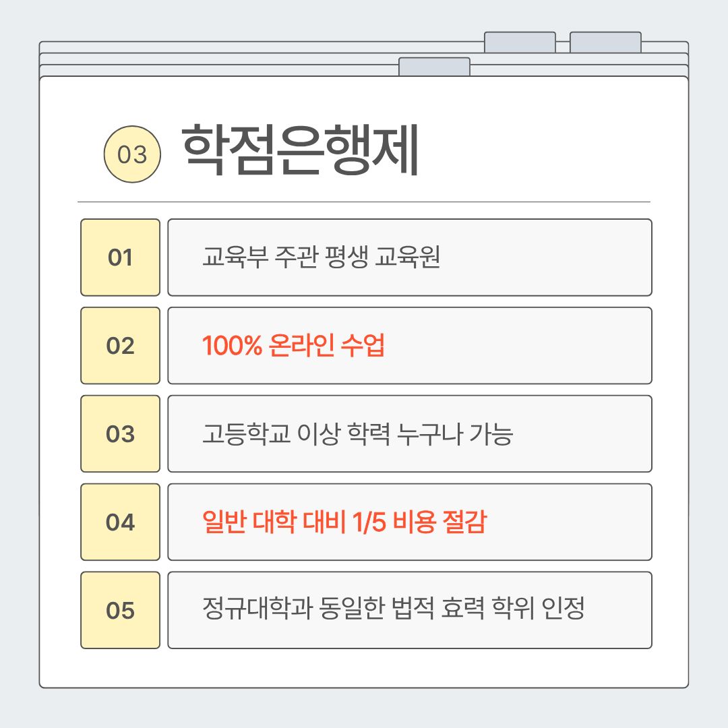
Task: Select the 고등학교 이상 학력 누구나 가능 row
Action: 409,434
